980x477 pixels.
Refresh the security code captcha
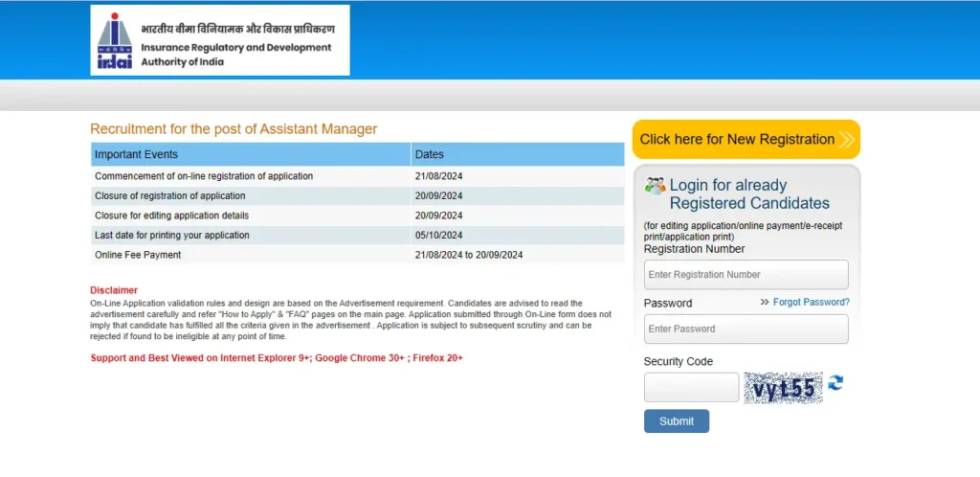click(x=835, y=383)
